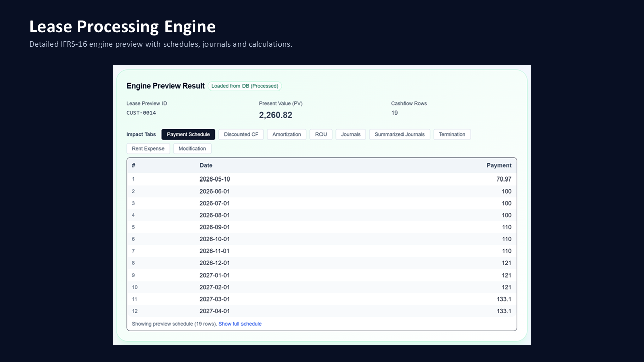Click the Cashflow Rows label
The height and width of the screenshot is (362, 644).
coord(409,103)
